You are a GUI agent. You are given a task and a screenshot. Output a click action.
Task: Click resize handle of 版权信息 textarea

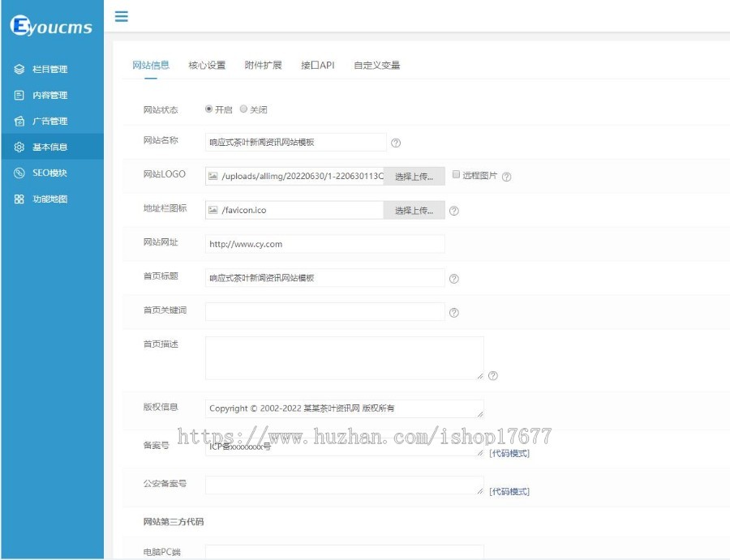(x=480, y=413)
